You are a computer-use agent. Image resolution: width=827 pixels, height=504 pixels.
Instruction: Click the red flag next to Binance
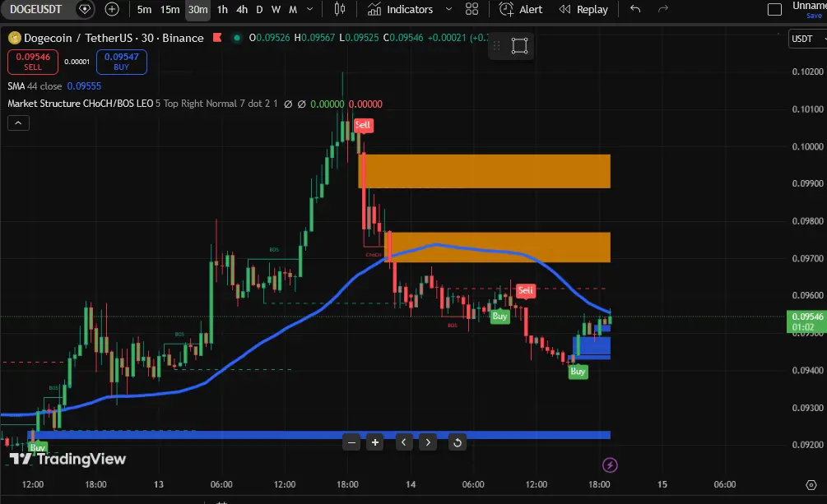click(x=216, y=38)
